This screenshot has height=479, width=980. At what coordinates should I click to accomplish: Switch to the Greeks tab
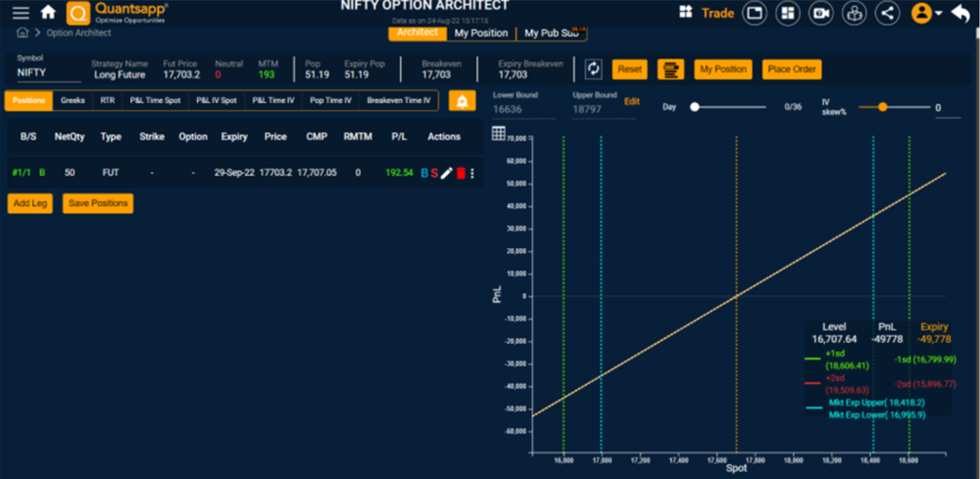pyautogui.click(x=72, y=101)
